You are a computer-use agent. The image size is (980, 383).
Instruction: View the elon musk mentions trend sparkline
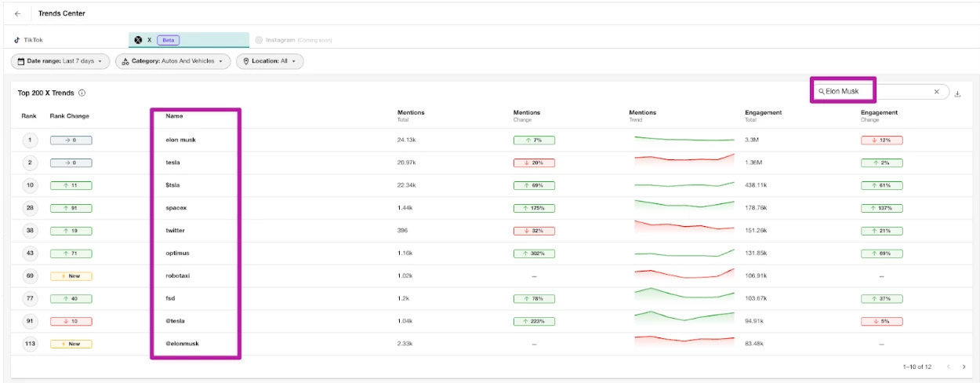684,140
